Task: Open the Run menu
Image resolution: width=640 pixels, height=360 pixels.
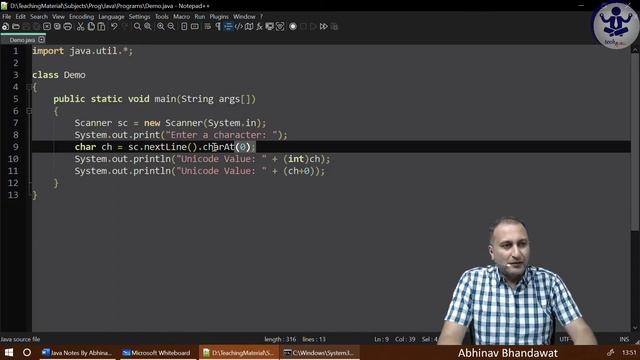Action: [x=200, y=17]
